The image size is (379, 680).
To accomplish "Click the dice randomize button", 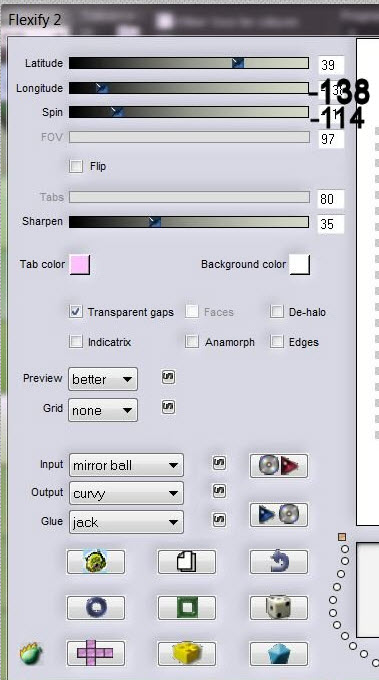I will 279,608.
